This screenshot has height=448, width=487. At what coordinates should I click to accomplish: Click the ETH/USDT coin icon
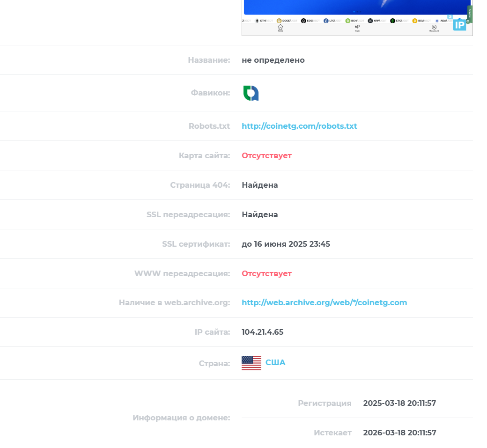pos(257,21)
